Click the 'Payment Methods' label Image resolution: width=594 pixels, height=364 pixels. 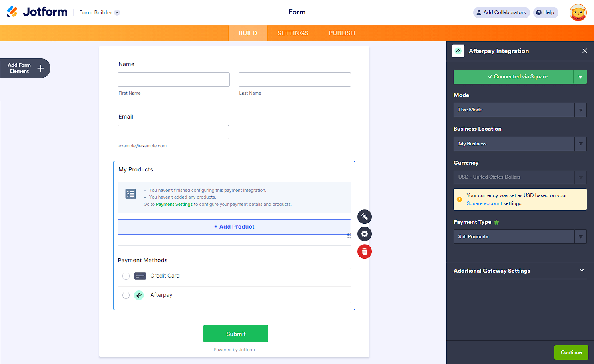143,260
